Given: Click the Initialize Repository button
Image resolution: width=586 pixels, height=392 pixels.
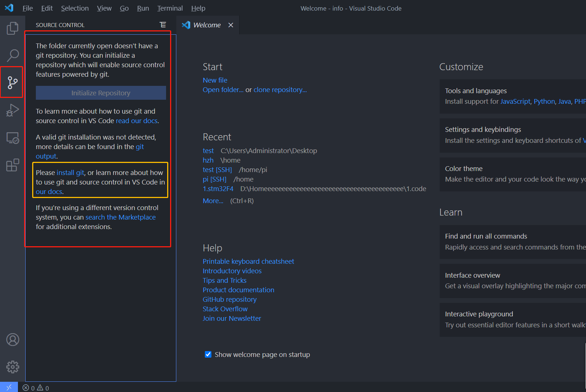Looking at the screenshot, I should 101,93.
